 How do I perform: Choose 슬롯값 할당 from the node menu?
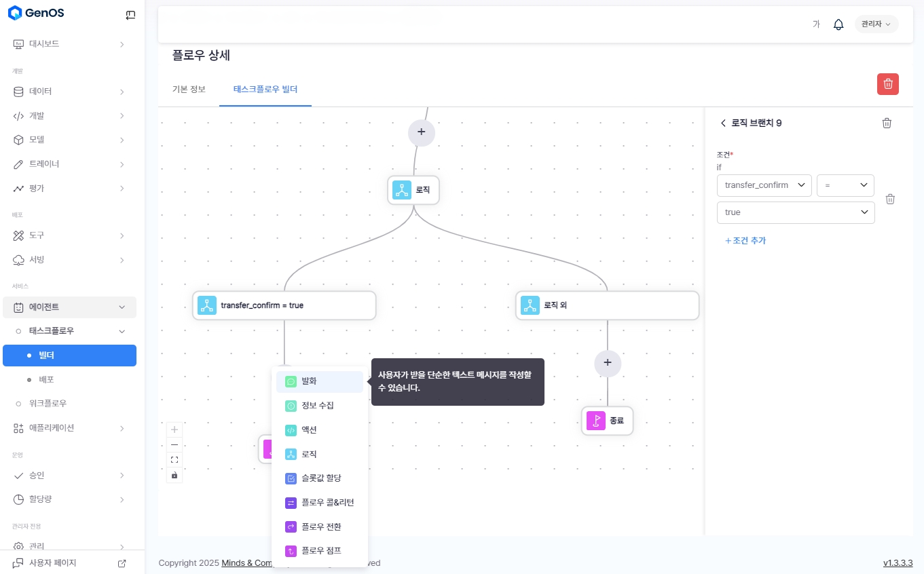point(319,478)
